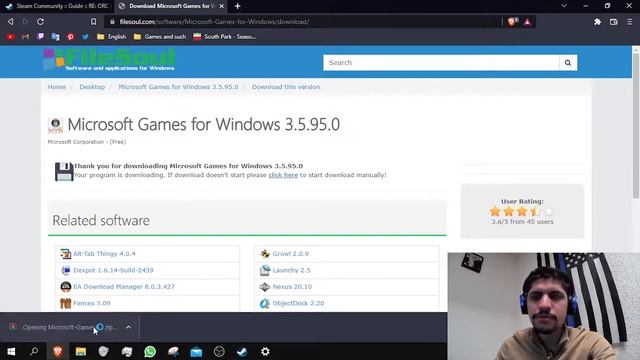Open EA Download Manager 8.0.3.427
Image resolution: width=640 pixels, height=360 pixels.
(124, 287)
